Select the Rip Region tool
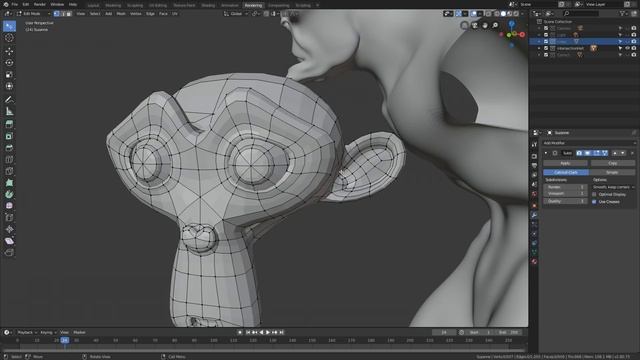Image resolution: width=640 pixels, height=360 pixels. click(9, 253)
